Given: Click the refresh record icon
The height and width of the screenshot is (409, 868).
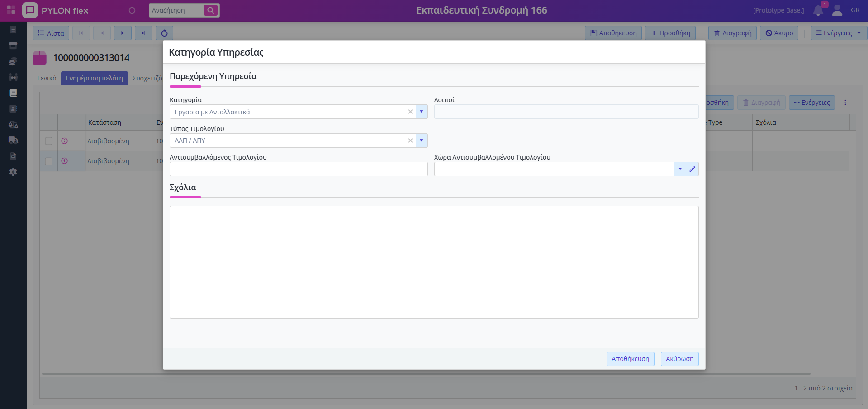Looking at the screenshot, I should (164, 33).
